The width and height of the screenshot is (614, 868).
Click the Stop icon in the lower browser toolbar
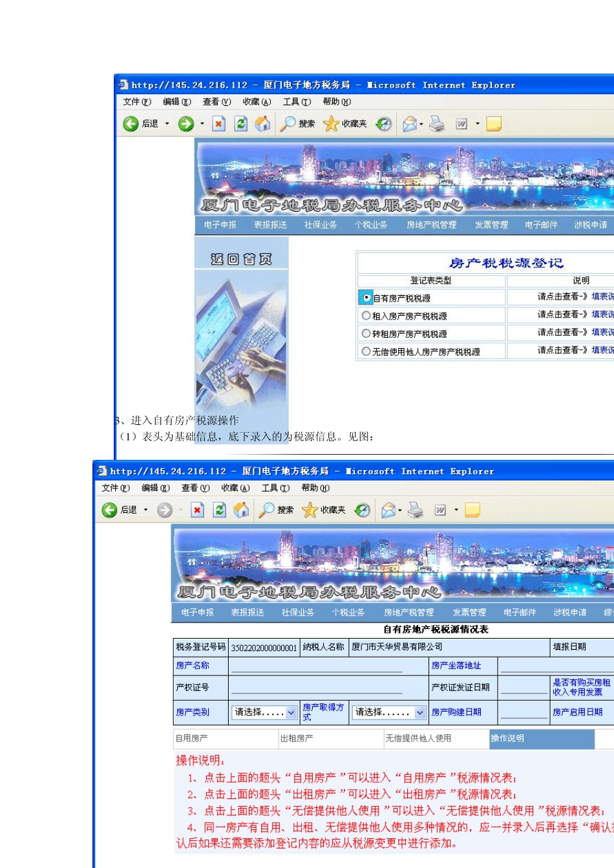(198, 510)
